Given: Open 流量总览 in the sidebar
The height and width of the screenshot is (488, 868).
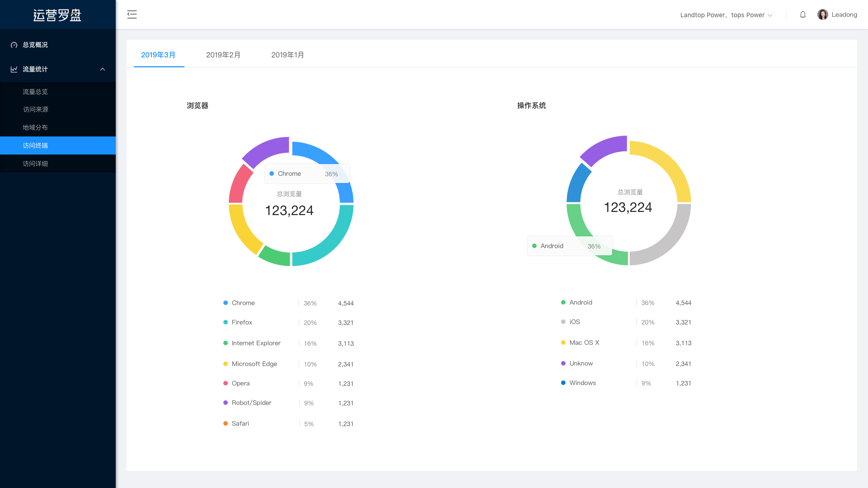Looking at the screenshot, I should coord(35,92).
